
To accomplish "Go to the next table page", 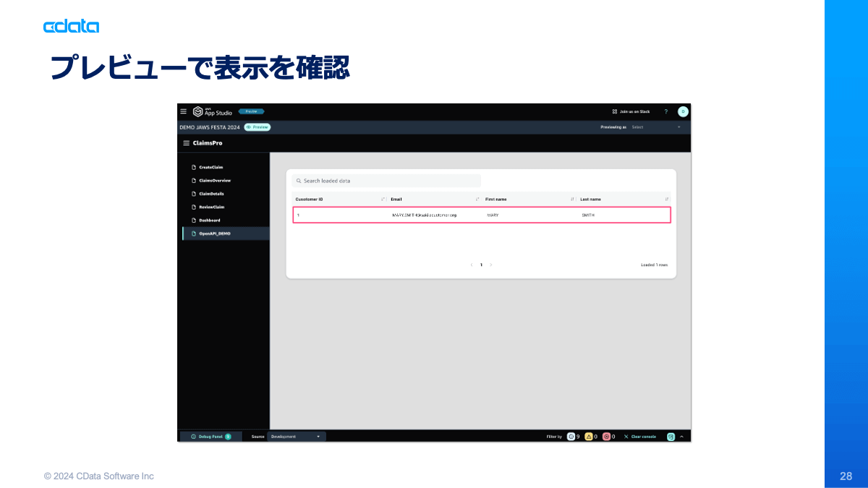I will pyautogui.click(x=491, y=265).
